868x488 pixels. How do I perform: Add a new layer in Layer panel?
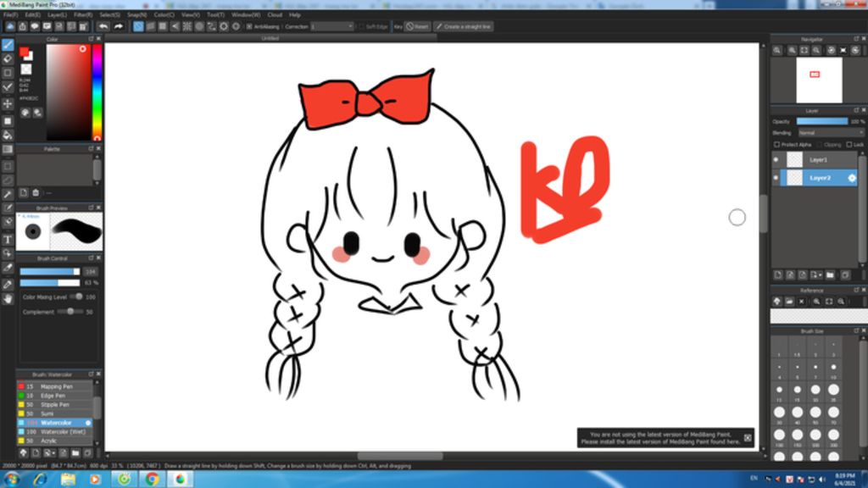[x=778, y=275]
